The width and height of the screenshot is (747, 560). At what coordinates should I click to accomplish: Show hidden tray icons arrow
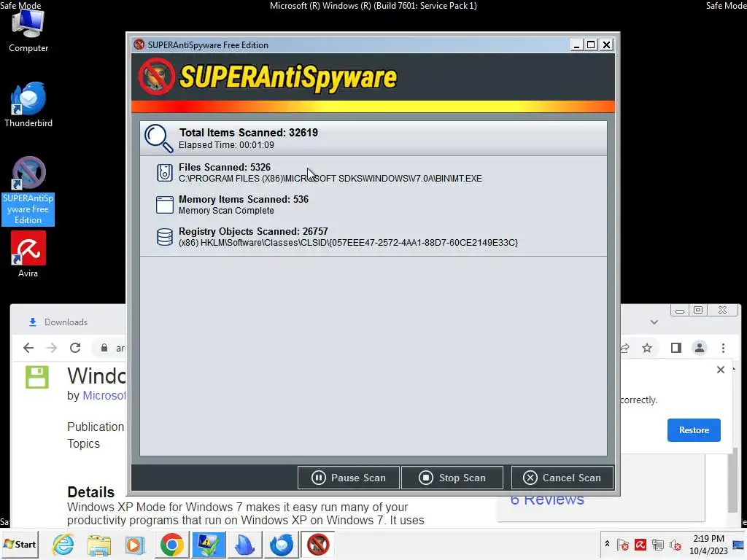click(607, 543)
